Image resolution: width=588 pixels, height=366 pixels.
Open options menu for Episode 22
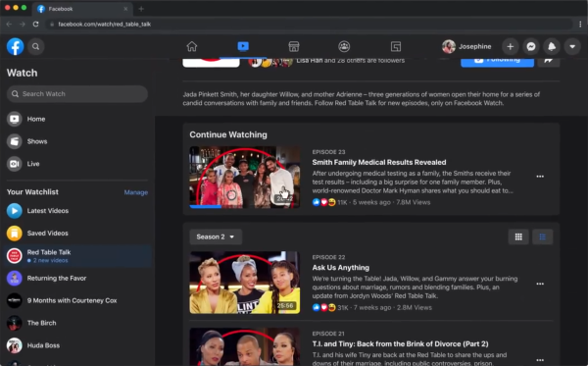[540, 284]
